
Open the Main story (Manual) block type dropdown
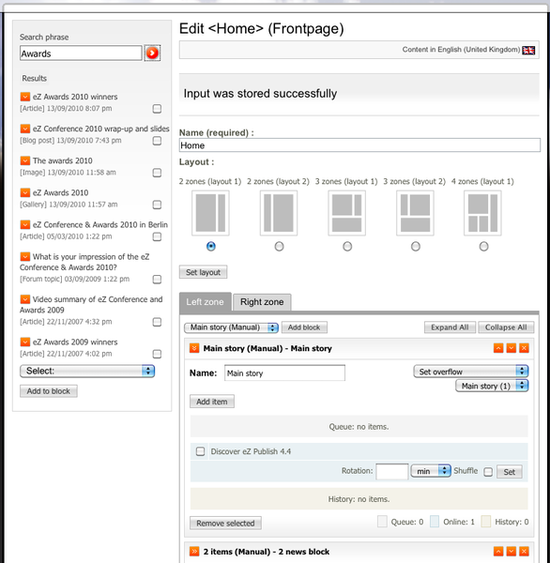pos(231,327)
